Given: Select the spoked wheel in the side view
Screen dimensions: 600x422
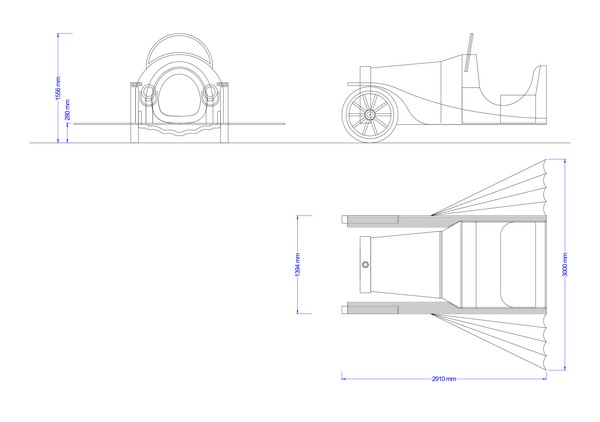Looking at the screenshot, I should pyautogui.click(x=370, y=114).
